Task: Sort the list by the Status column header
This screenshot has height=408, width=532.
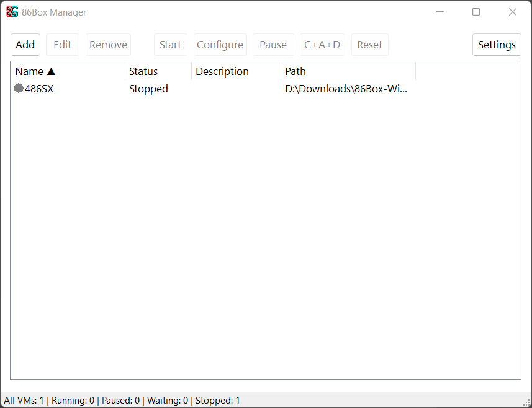Action: pos(143,71)
